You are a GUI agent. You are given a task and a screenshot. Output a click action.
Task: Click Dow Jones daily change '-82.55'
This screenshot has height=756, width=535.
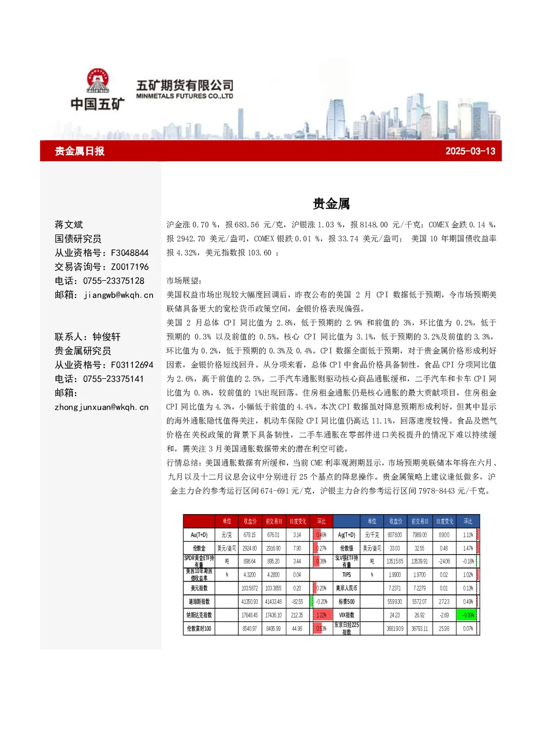297,602
